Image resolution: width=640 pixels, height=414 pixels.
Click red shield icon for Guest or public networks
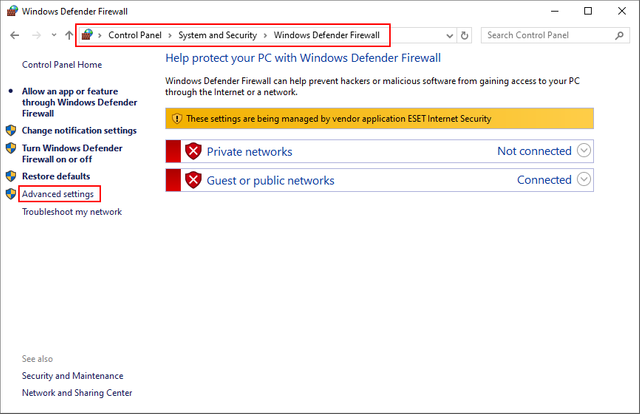[x=193, y=180]
